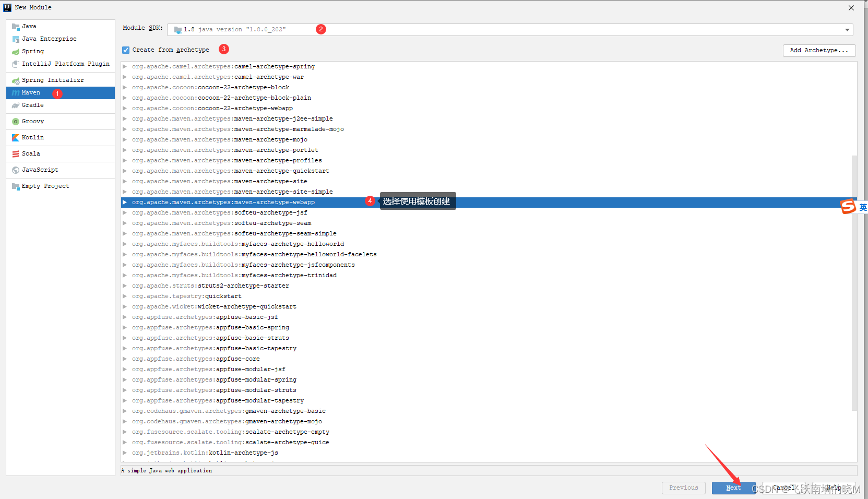The height and width of the screenshot is (499, 868).
Task: Toggle Create from archetype checkbox
Action: click(x=126, y=50)
